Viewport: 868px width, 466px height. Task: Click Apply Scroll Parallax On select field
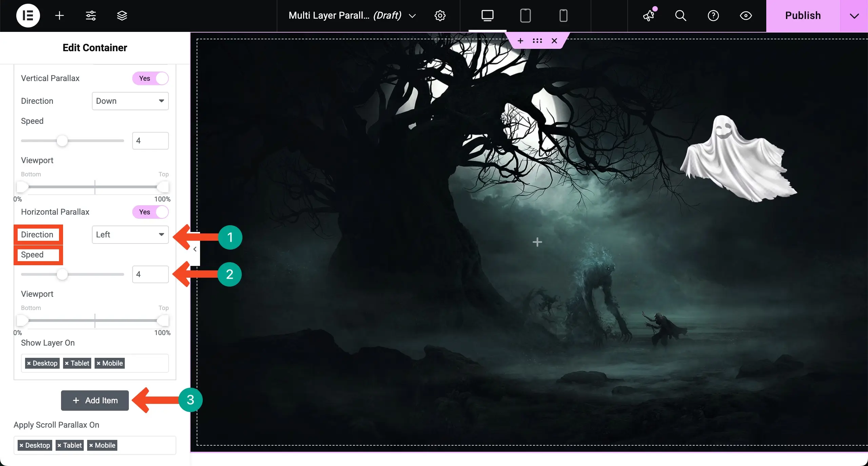95,445
